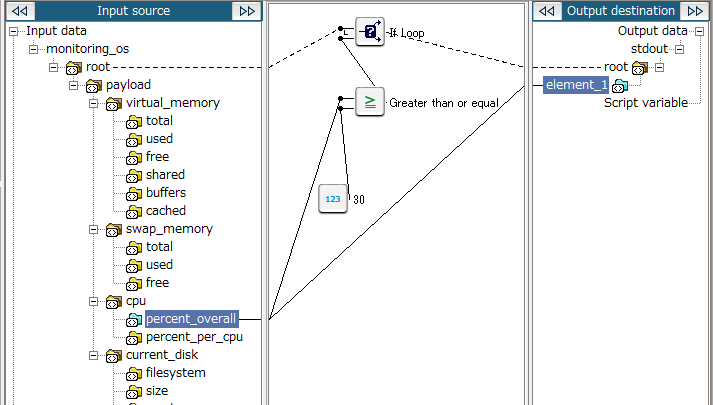Select the Greater than or equal icon
The image size is (713, 405).
[x=371, y=101]
